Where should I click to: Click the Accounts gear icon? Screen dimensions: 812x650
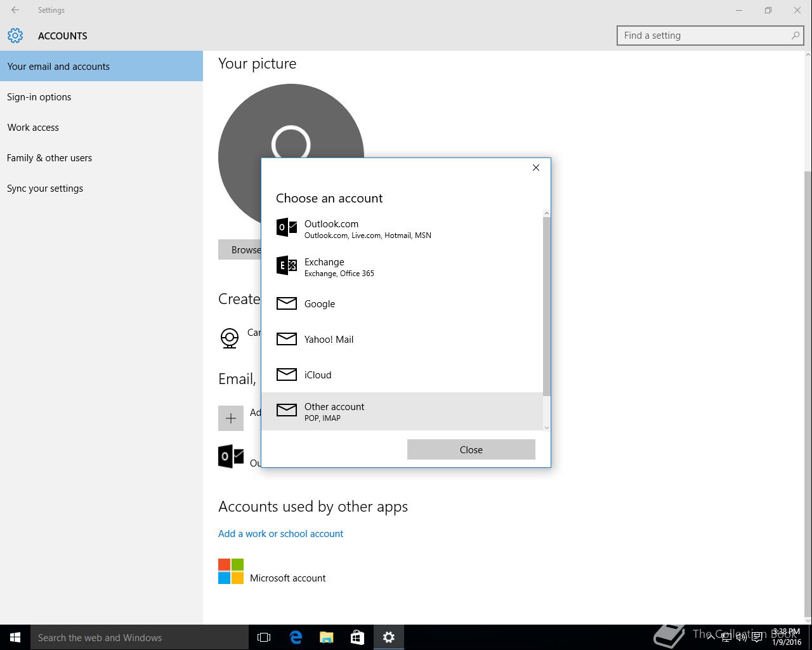(15, 36)
